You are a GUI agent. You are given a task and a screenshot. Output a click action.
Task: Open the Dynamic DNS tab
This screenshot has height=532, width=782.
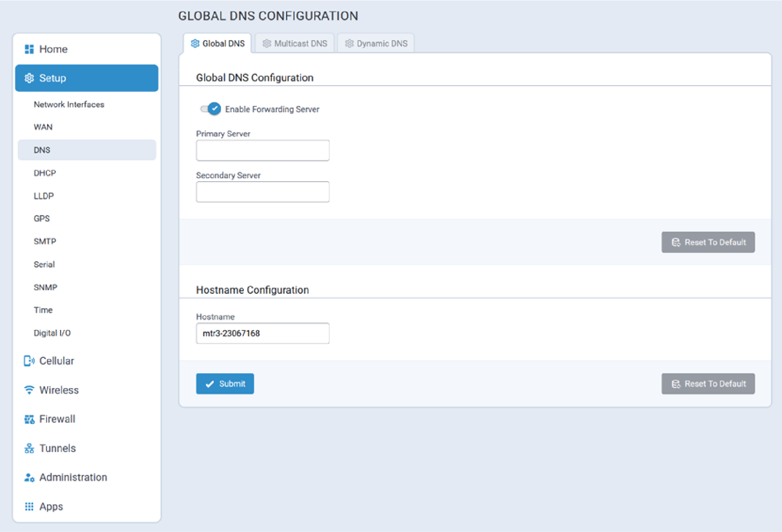376,43
